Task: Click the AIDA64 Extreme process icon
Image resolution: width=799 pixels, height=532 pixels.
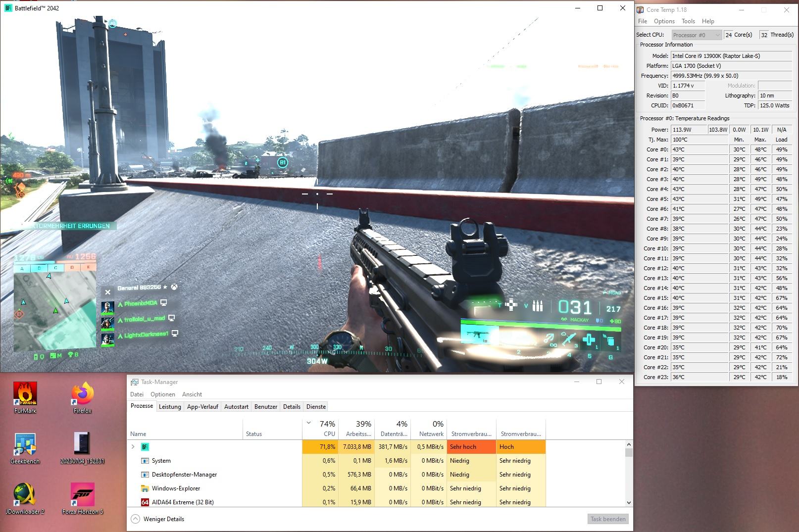Action: [x=145, y=502]
